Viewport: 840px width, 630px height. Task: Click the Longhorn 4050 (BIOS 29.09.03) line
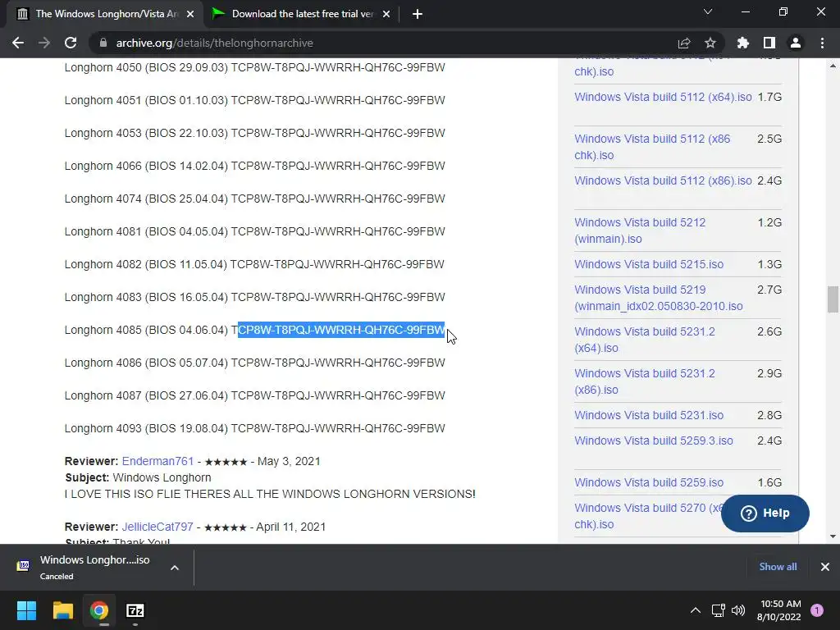(x=255, y=67)
